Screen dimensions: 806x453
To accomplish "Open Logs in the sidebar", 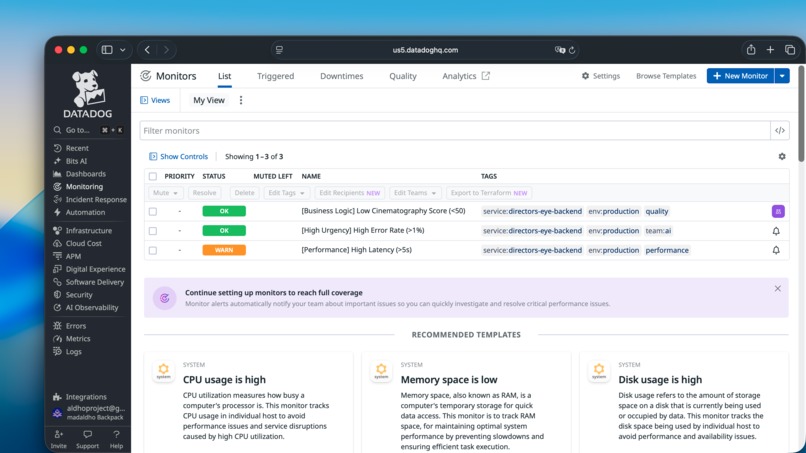I will point(67,352).
